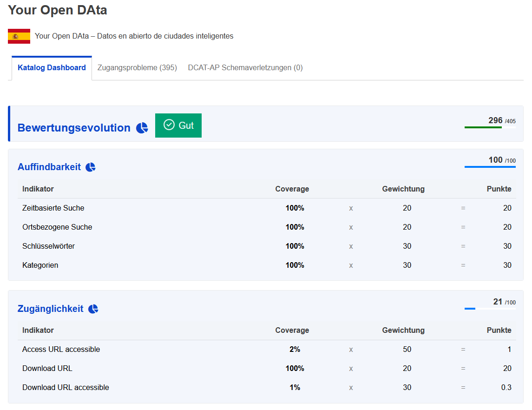Viewport: 532px width, 410px height.
Task: Click 100% coverage for Download URL
Action: 295,368
